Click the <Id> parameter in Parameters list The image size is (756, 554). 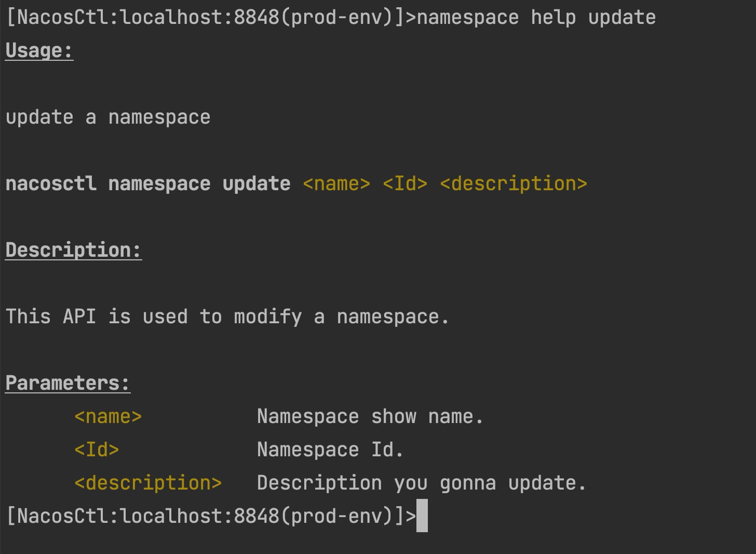coord(97,450)
